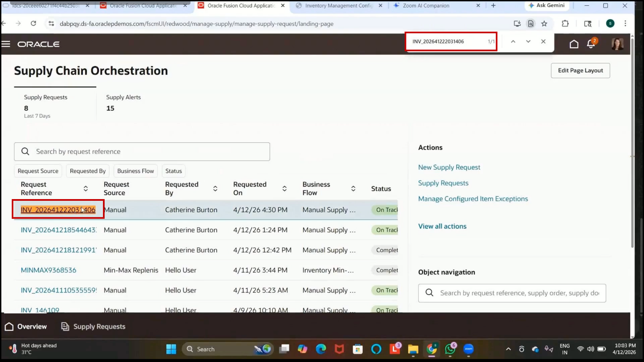Image resolution: width=644 pixels, height=362 pixels.
Task: Go to Oracle home via house icon
Action: coord(574,44)
